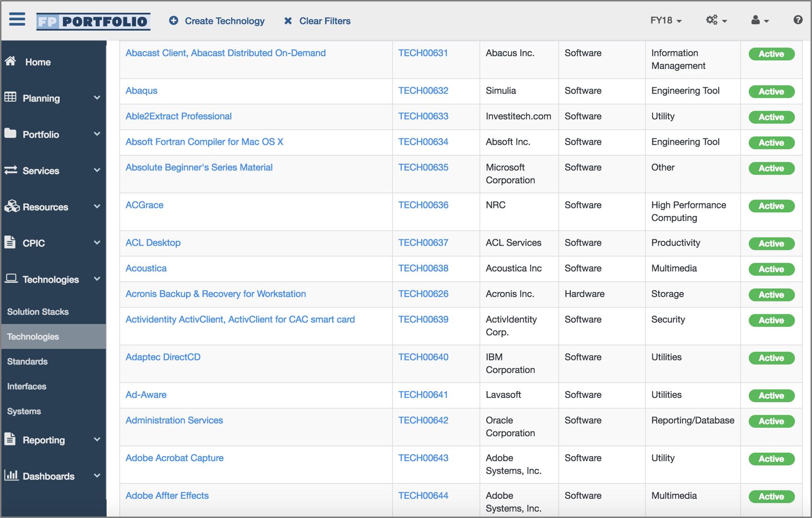Expand the Reporting menu chevron
Image resolution: width=812 pixels, height=518 pixels.
coord(97,440)
